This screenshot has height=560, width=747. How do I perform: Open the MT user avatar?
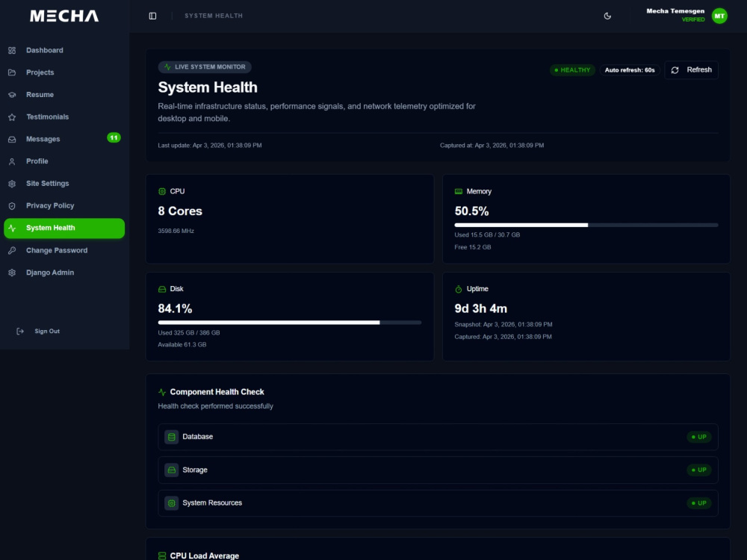tap(719, 16)
